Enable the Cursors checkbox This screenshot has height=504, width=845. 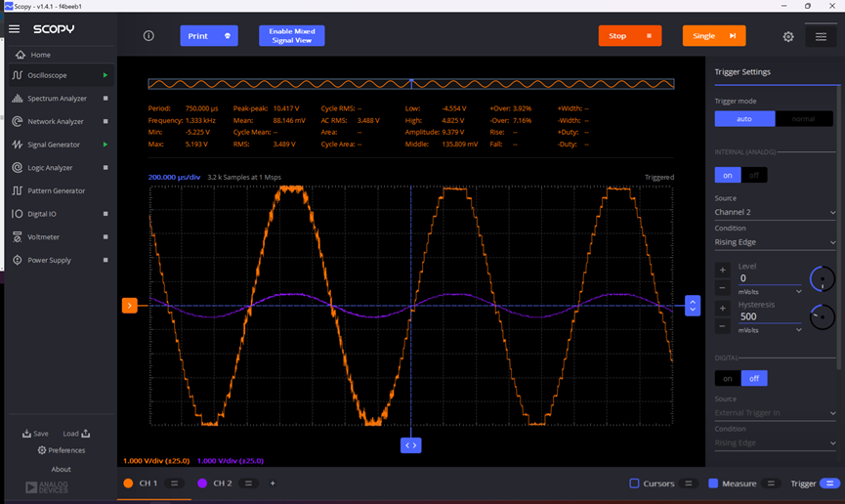click(x=634, y=483)
